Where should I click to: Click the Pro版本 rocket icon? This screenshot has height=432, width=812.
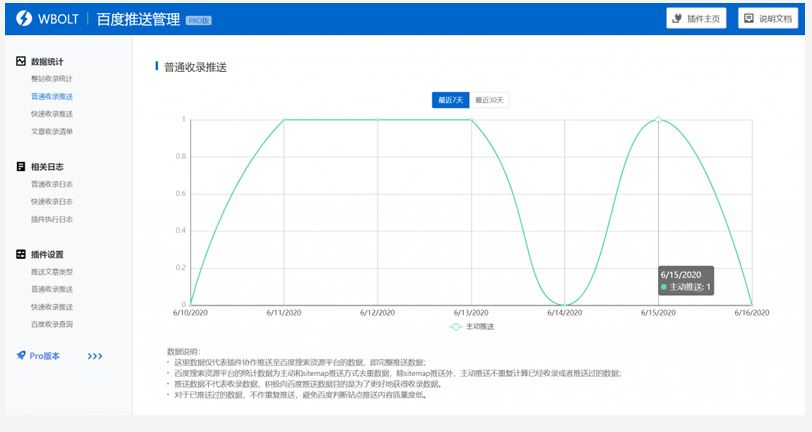coord(21,355)
